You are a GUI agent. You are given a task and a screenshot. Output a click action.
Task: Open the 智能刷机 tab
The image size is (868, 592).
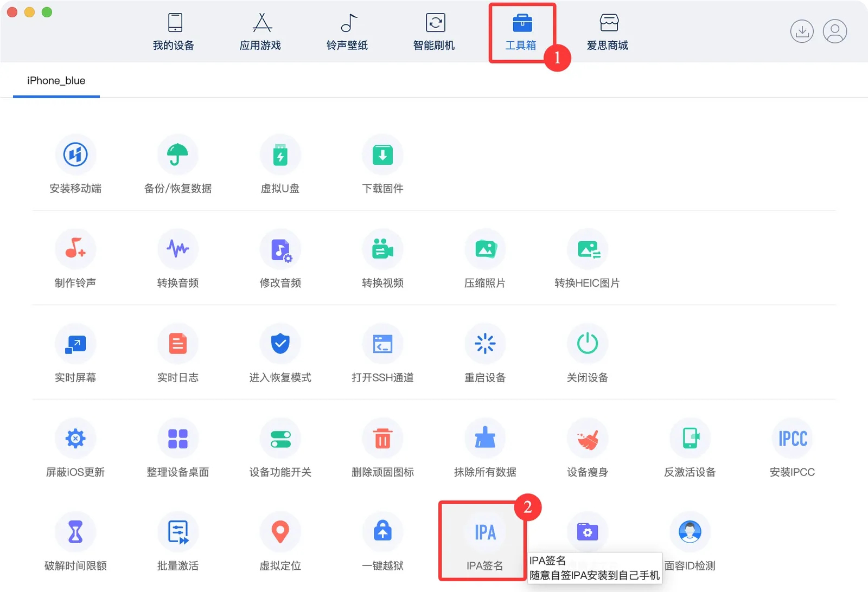434,31
